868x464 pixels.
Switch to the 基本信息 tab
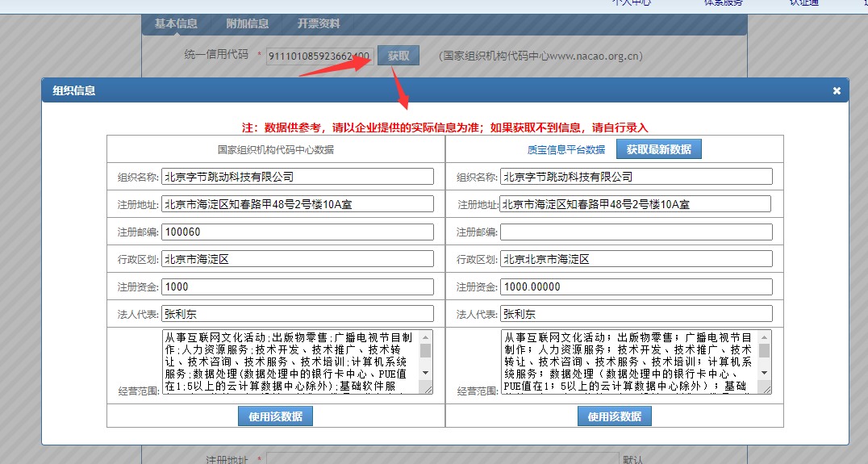[176, 24]
